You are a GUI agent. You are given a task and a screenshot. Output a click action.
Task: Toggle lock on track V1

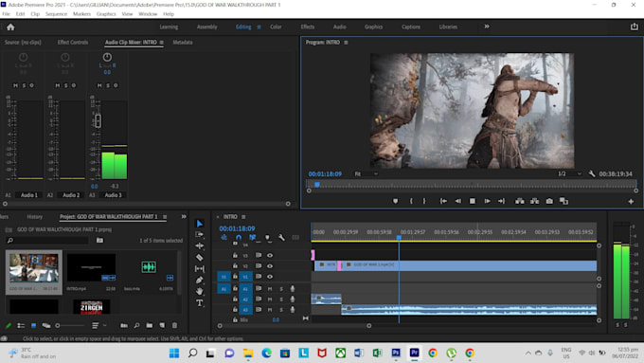coord(235,276)
